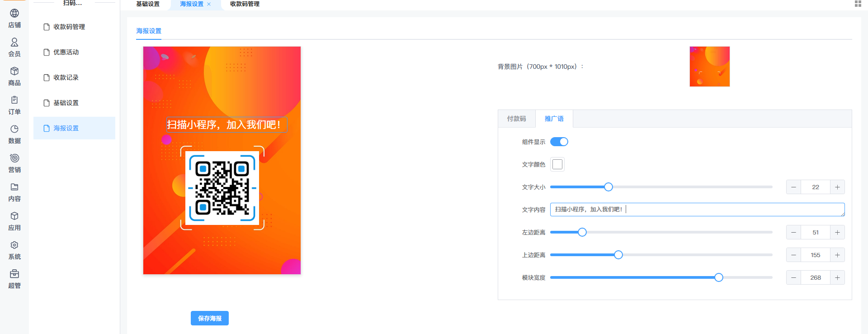
Task: Decrease 上边距离 with the minus button
Action: coord(793,255)
